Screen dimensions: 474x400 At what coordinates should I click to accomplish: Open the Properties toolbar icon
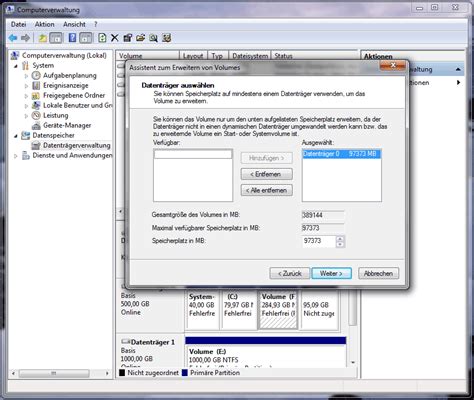[128, 38]
